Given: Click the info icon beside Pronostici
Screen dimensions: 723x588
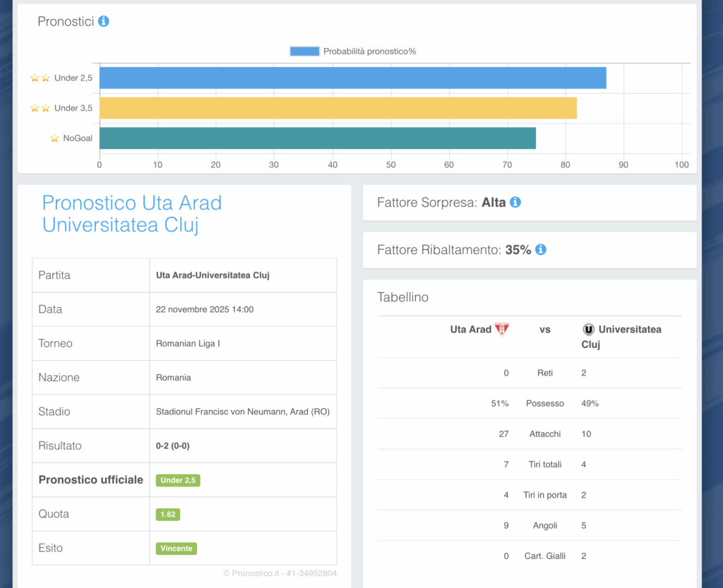Looking at the screenshot, I should coord(104,21).
